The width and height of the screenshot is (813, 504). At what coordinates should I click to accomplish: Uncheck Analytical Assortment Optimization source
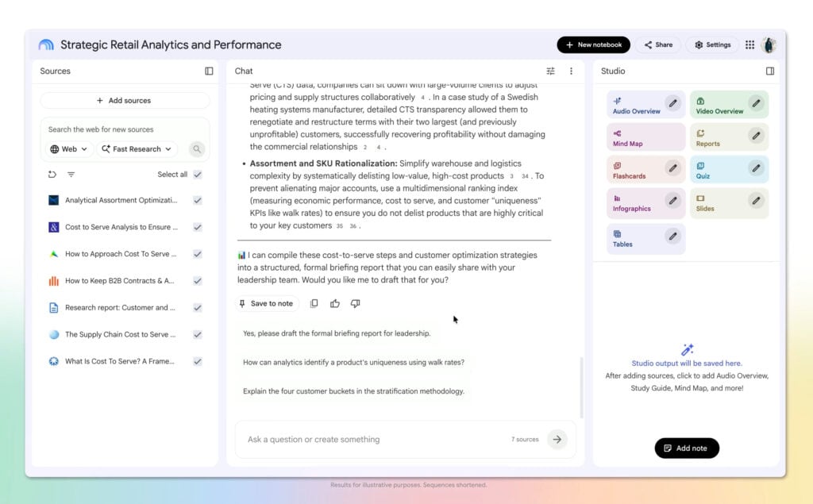[x=198, y=200]
